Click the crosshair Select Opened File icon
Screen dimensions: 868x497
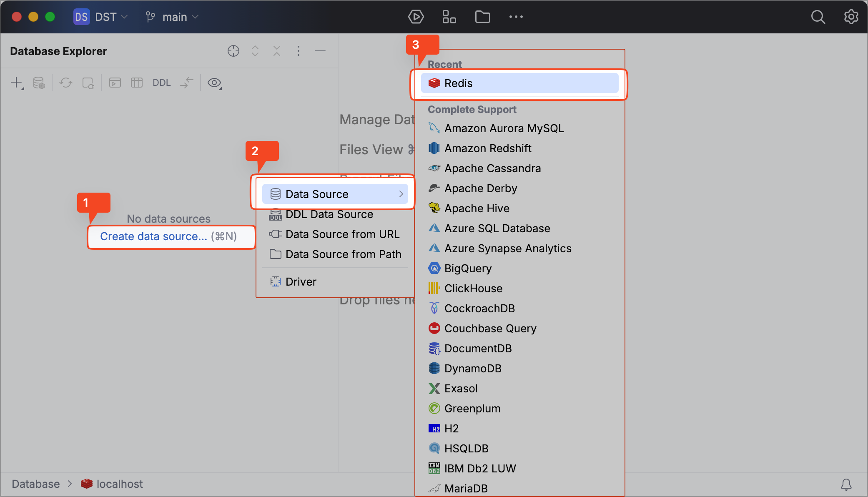tap(233, 51)
